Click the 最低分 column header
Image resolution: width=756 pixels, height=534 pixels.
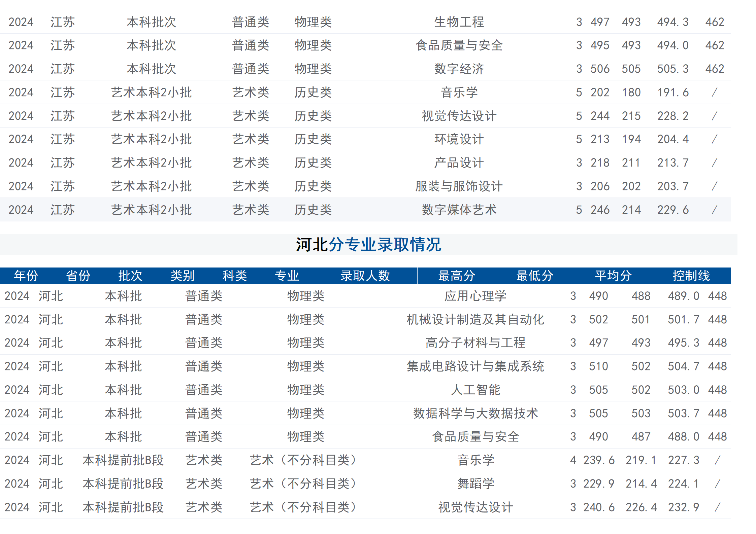click(x=534, y=275)
